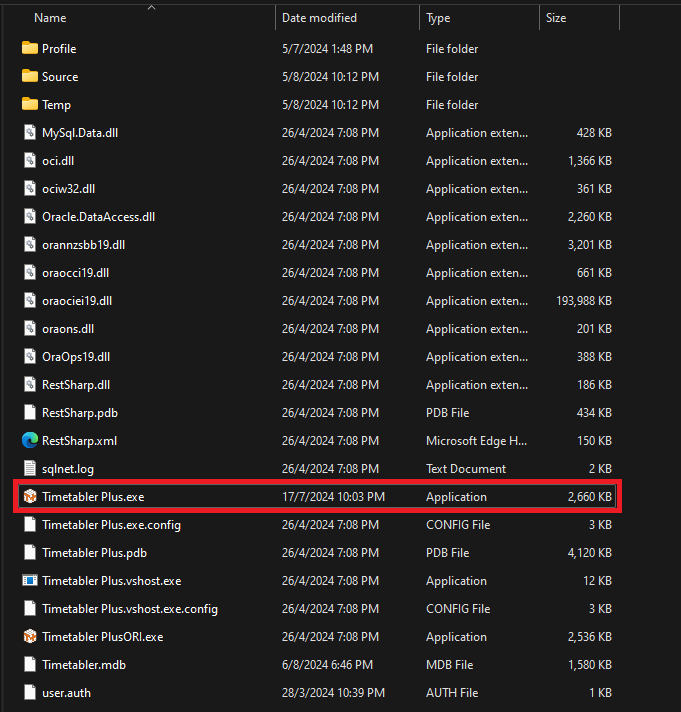The image size is (681, 712).
Task: Select the MySql.Data.dll file icon
Action: click(x=30, y=133)
